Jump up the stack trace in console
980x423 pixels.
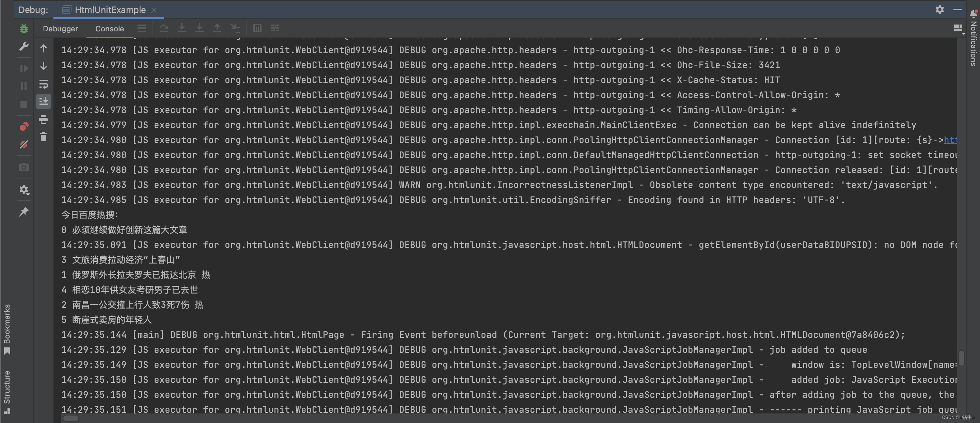(x=44, y=49)
